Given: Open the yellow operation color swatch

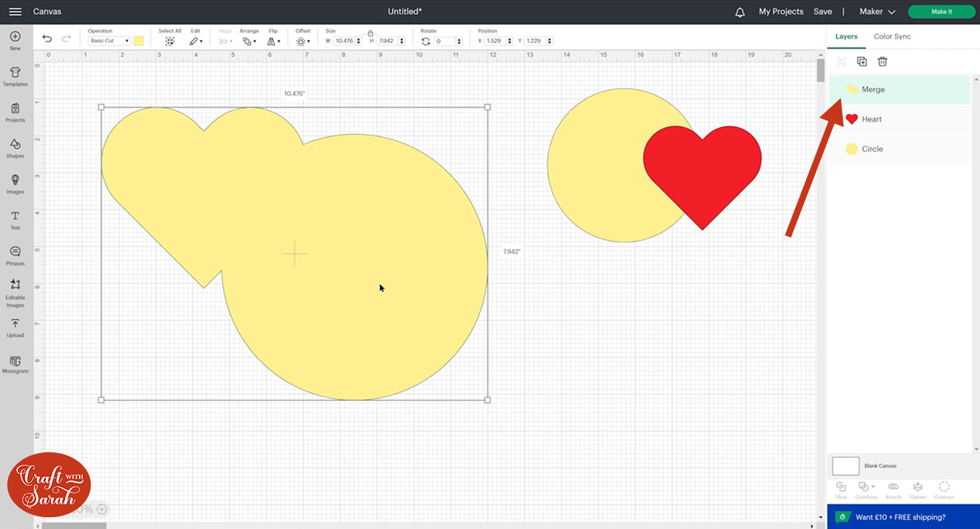Looking at the screenshot, I should click(x=139, y=40).
